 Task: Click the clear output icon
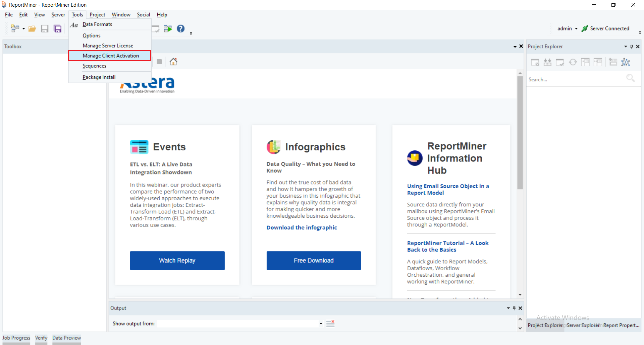[330, 324]
